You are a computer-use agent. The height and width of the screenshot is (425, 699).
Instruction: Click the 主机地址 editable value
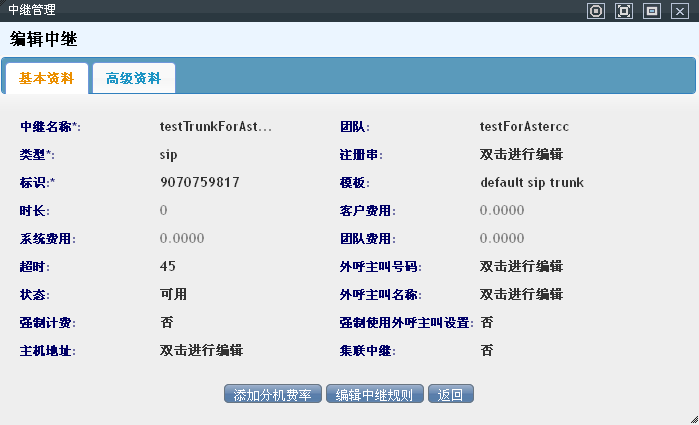pyautogui.click(x=201, y=351)
